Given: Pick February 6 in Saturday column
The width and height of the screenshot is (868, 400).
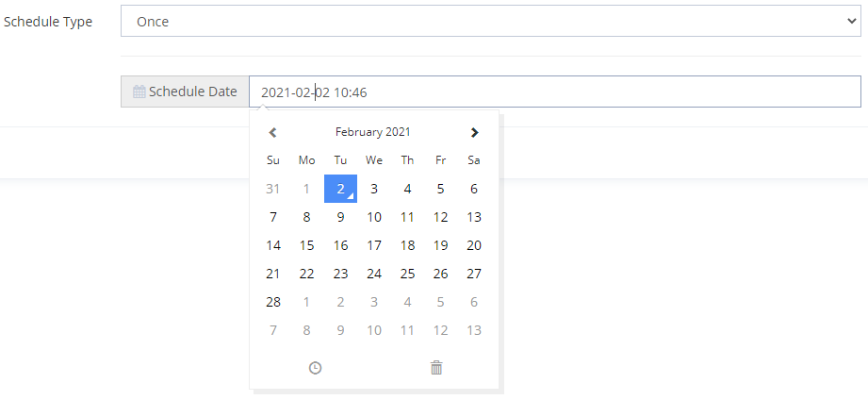Looking at the screenshot, I should 474,189.
